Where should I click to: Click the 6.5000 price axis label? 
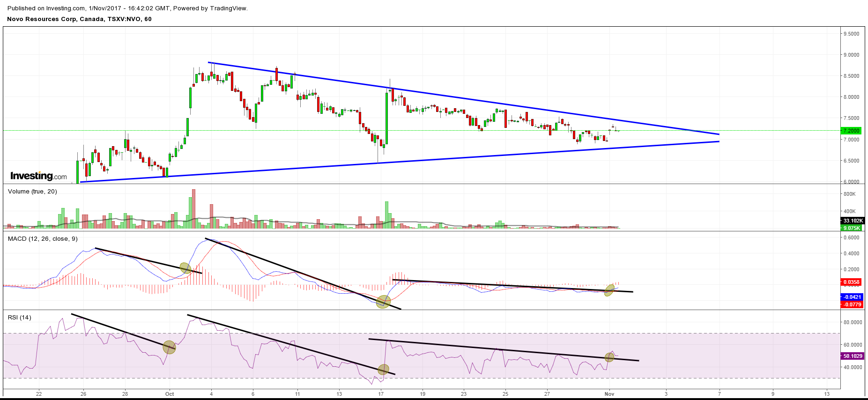tap(851, 161)
